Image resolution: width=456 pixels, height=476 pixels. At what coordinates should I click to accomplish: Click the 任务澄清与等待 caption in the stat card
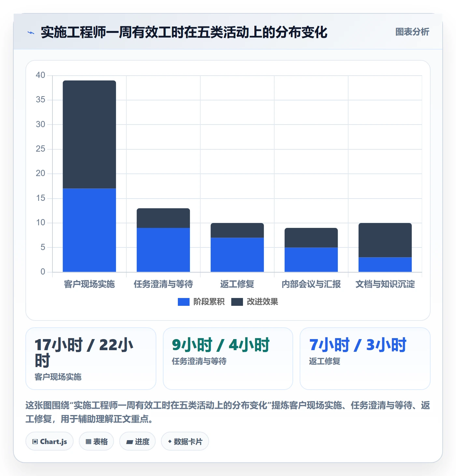[199, 361]
